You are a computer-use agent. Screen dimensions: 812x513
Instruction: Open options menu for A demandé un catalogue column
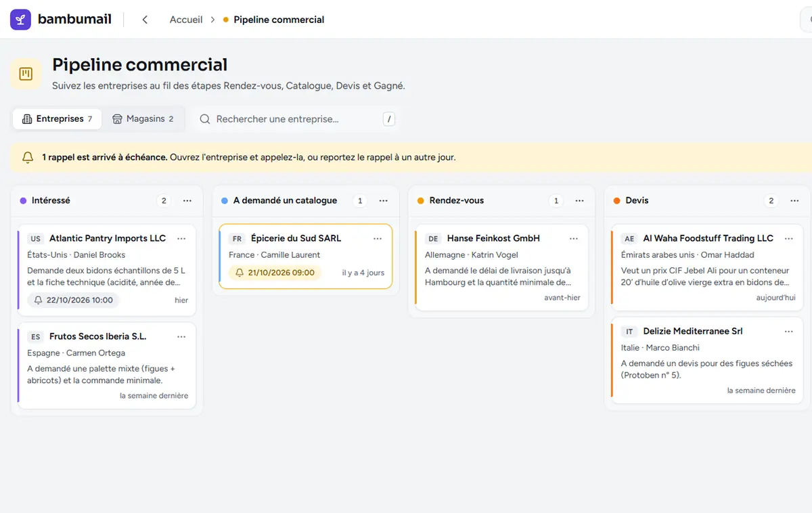click(x=384, y=201)
